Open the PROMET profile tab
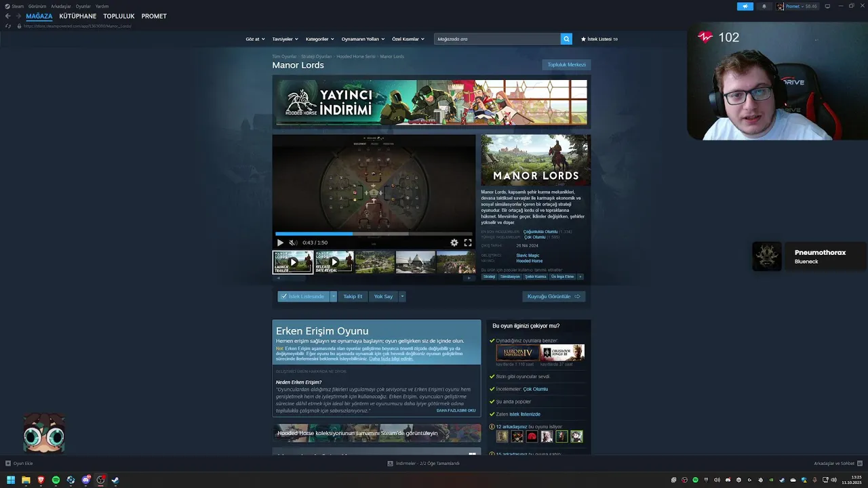This screenshot has width=868, height=488. click(x=154, y=16)
